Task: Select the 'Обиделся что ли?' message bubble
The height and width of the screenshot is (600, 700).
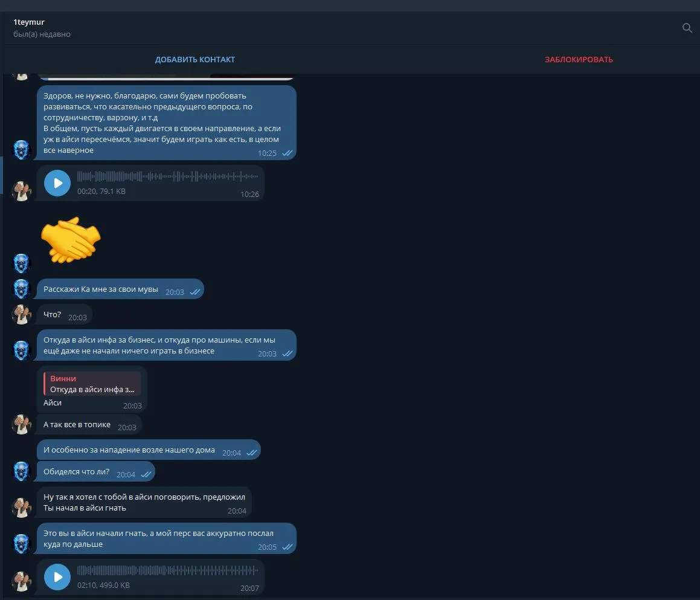Action: point(96,472)
